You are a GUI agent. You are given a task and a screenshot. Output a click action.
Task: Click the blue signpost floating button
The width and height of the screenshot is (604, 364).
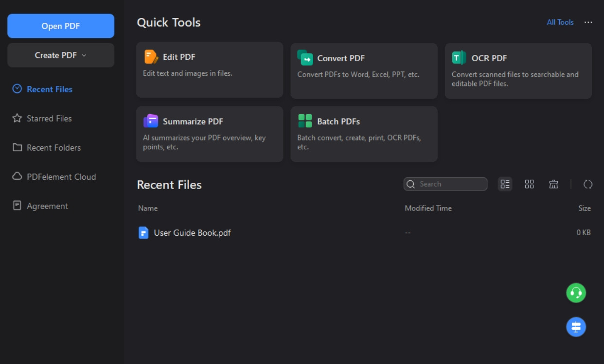(576, 327)
